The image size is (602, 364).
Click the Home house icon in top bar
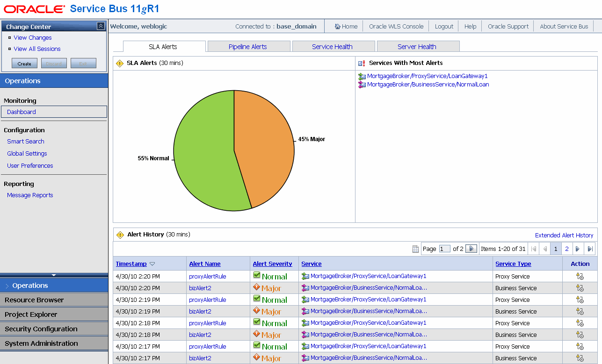tap(337, 27)
